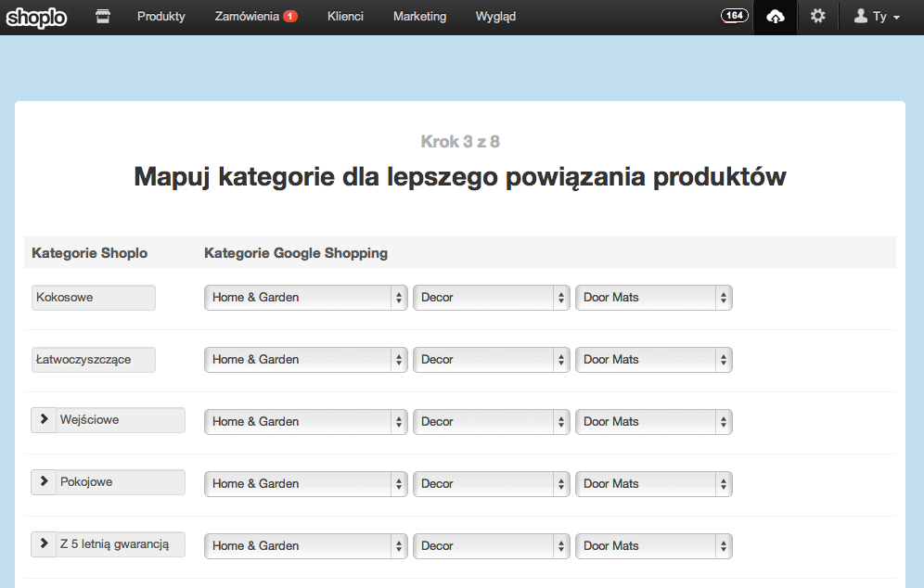924x588 pixels.
Task: Open the Produkty menu
Action: click(160, 17)
